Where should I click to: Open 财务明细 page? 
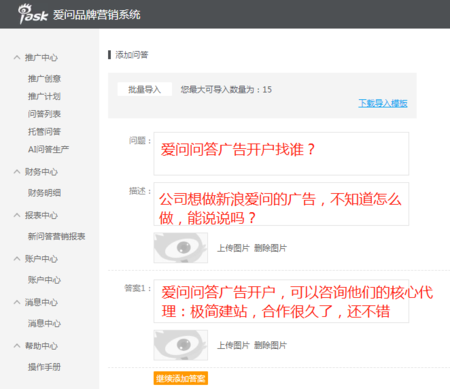[44, 193]
